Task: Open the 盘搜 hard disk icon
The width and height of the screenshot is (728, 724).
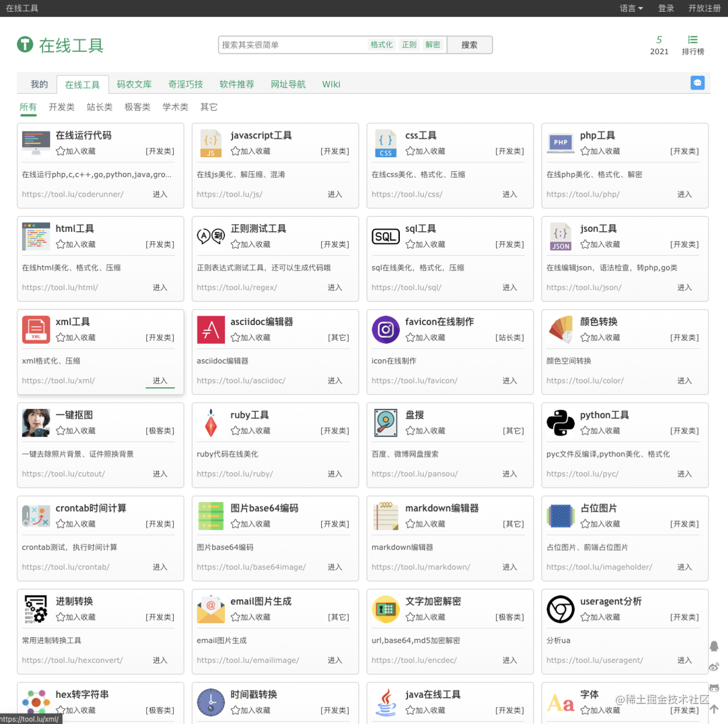Action: click(386, 423)
